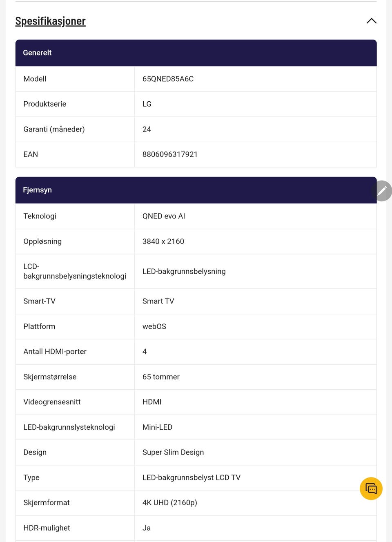Click the Fjernsyn section header
392x542 pixels.
point(37,190)
